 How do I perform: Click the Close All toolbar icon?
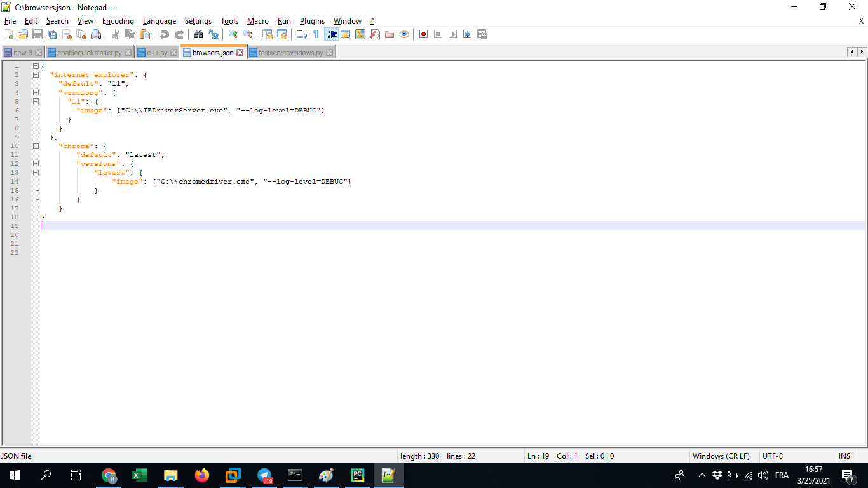[x=81, y=34]
